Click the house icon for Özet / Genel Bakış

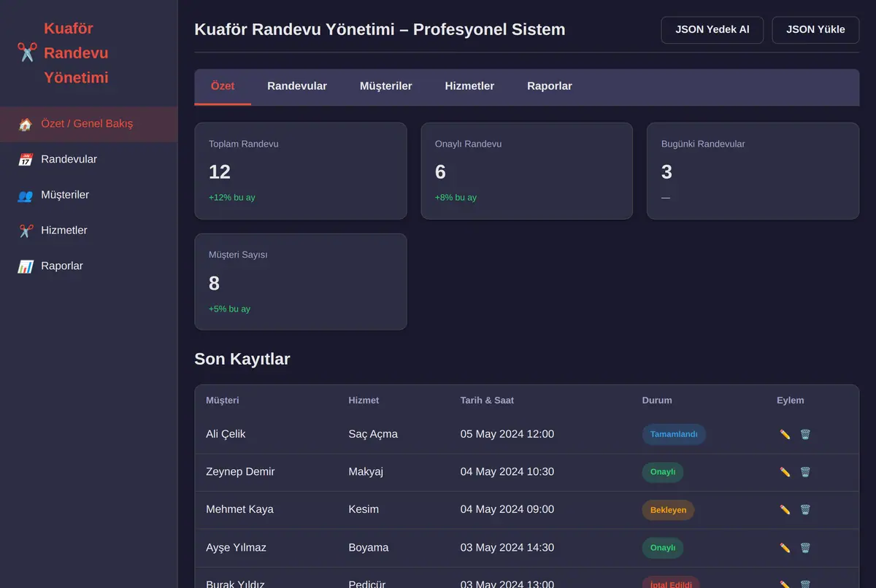click(26, 124)
